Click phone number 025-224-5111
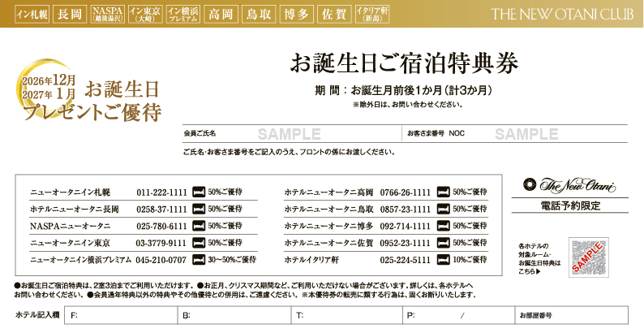 [406, 260]
